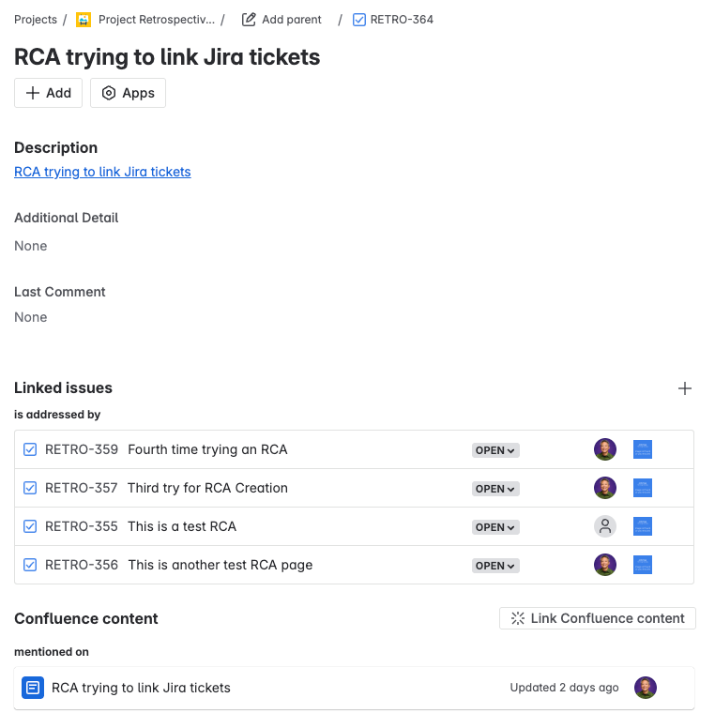Image resolution: width=715 pixels, height=728 pixels.
Task: Click the Confluence page icon for RETRO-359
Action: point(643,449)
